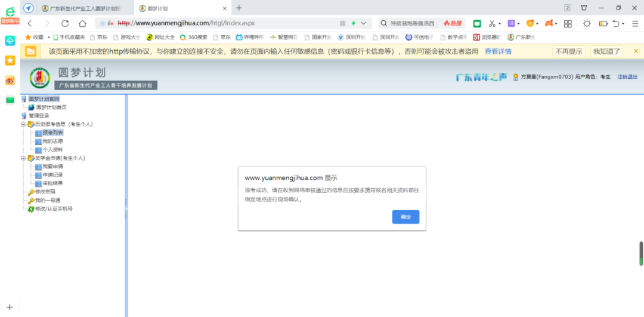Click the 确定 button in the dialog
644x317 pixels.
405,217
